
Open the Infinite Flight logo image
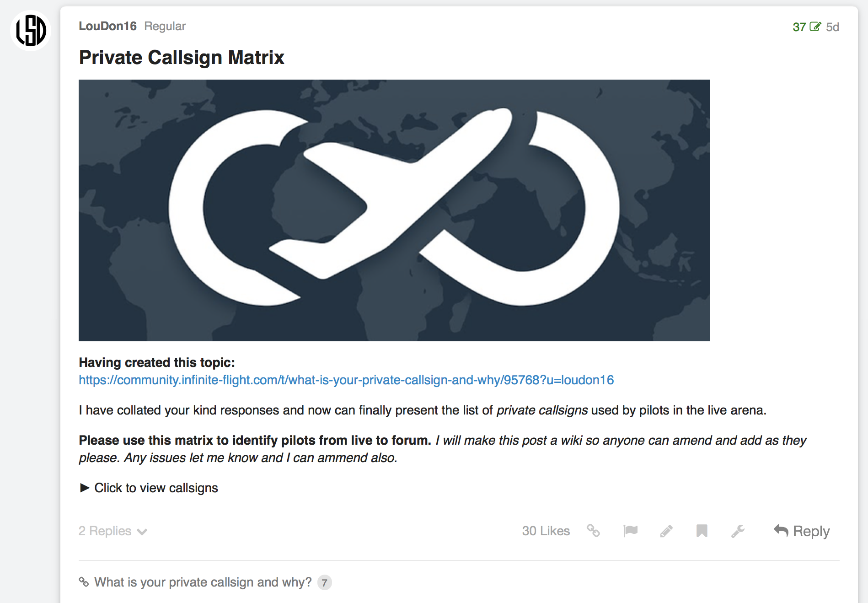[x=394, y=210]
